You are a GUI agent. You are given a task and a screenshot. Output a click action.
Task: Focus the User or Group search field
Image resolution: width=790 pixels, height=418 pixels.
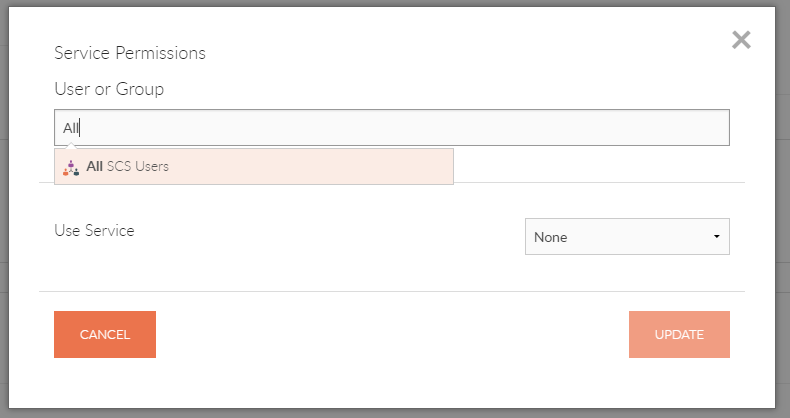[392, 128]
